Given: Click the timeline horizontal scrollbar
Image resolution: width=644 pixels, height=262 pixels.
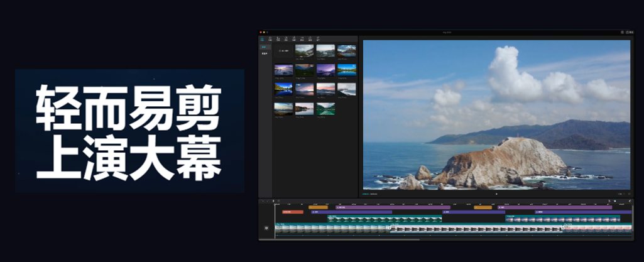Looking at the screenshot, I should [x=339, y=239].
